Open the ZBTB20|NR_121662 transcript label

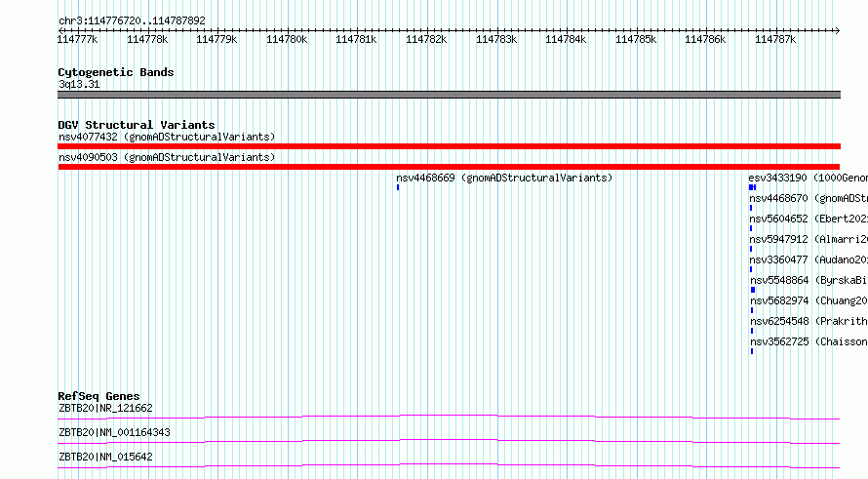pyautogui.click(x=105, y=408)
